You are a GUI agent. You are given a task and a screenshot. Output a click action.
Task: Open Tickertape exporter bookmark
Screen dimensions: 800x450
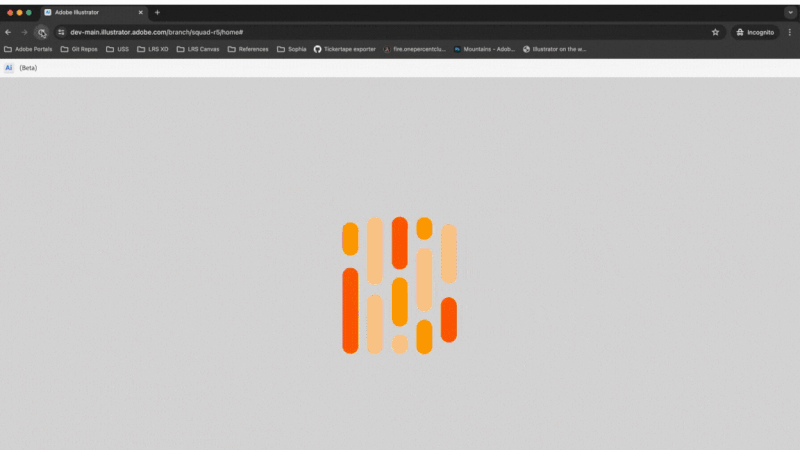tap(344, 49)
